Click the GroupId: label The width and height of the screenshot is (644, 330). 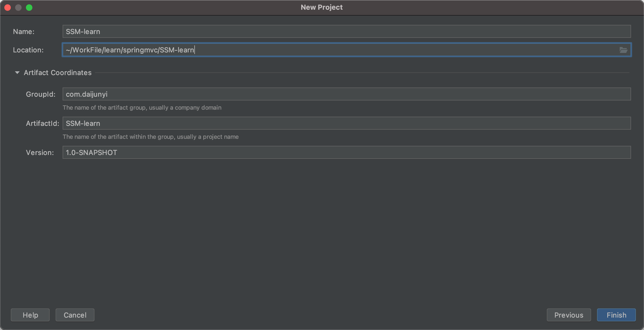[40, 94]
